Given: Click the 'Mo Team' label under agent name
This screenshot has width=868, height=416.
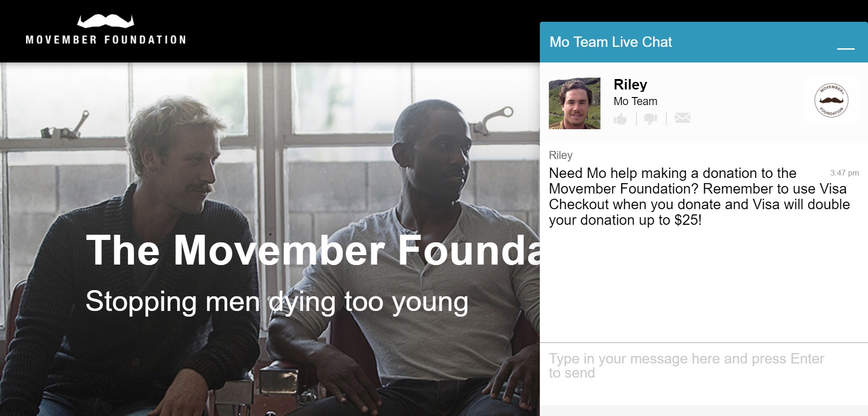Looking at the screenshot, I should [635, 101].
